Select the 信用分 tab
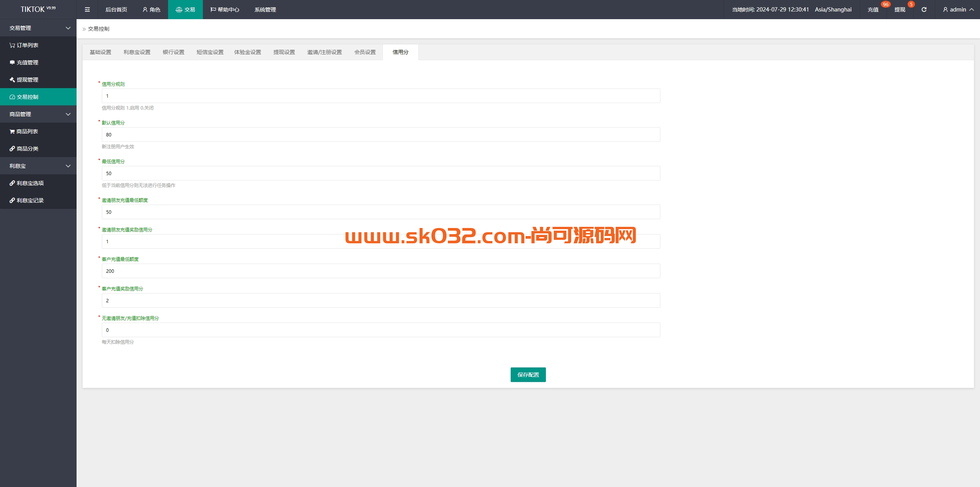 click(400, 52)
